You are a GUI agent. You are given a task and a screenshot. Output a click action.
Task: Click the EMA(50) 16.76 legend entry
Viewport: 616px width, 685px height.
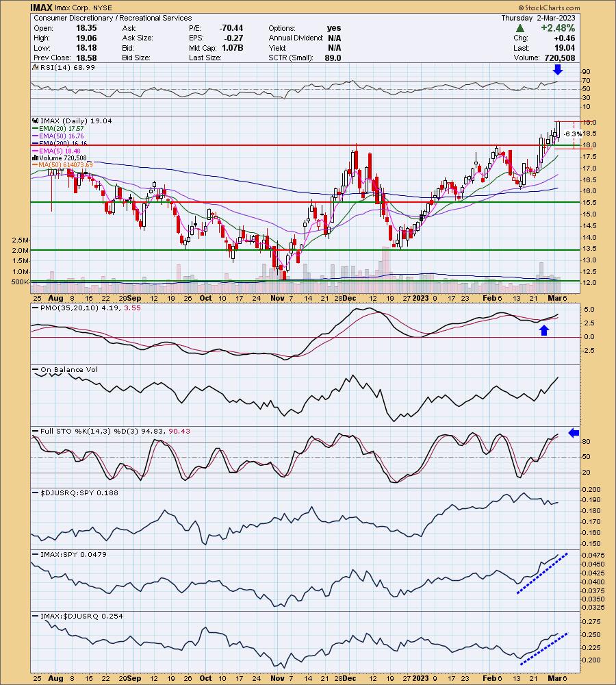(61, 136)
